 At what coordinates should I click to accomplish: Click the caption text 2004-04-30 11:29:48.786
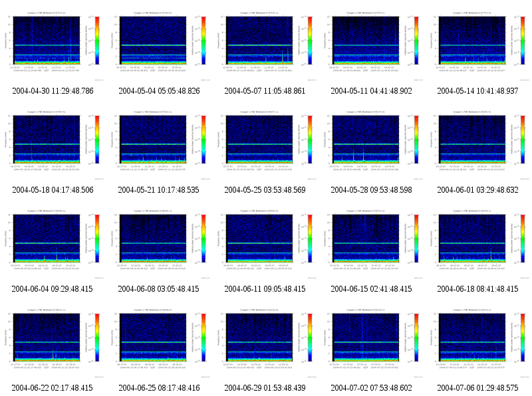point(53,91)
